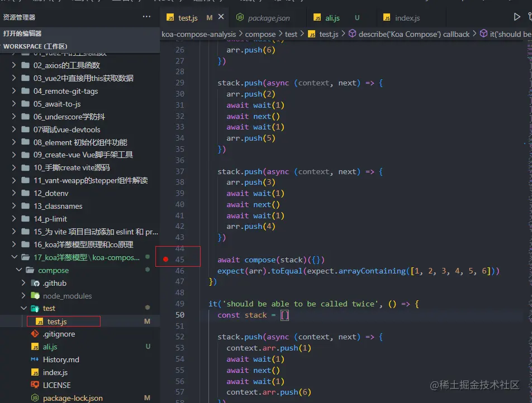
Task: Click the github folder icon
Action: 35,283
